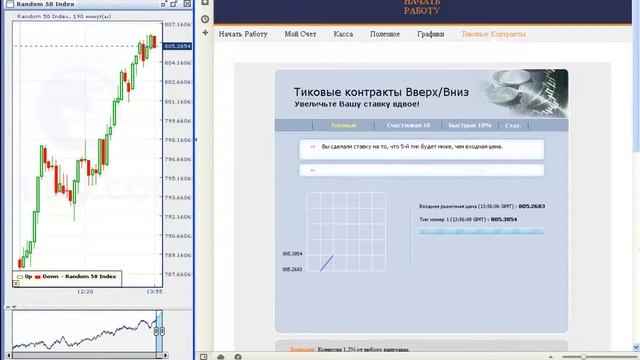Click the small X icon under chart legend
The image size is (640, 360).
pos(16,283)
